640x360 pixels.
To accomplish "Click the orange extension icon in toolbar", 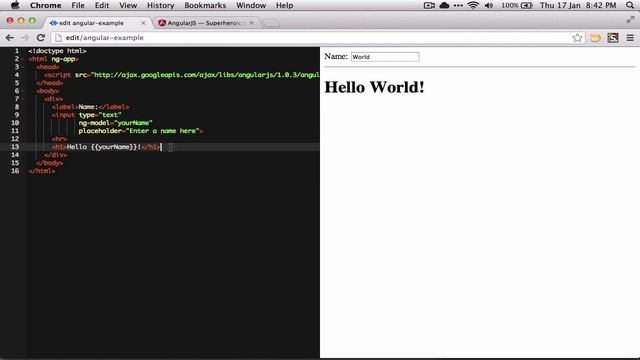I will pos(596,38).
